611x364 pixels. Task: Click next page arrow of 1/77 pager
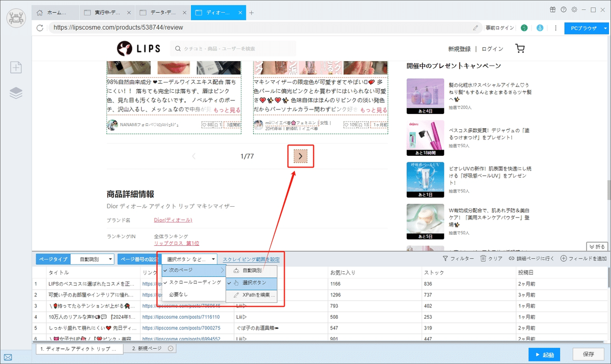(x=300, y=156)
